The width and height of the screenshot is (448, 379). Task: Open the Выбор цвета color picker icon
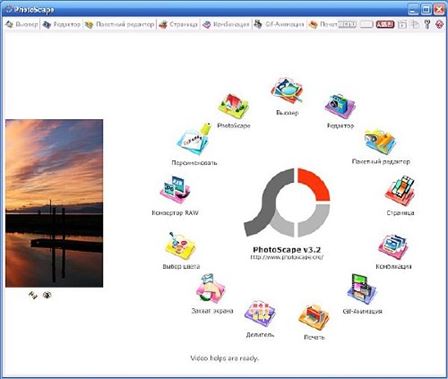coord(180,246)
